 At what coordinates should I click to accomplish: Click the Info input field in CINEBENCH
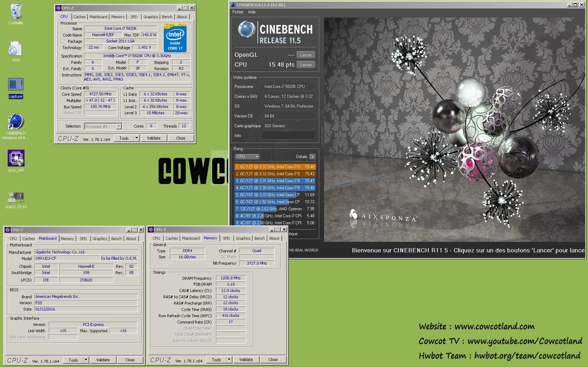coord(289,136)
